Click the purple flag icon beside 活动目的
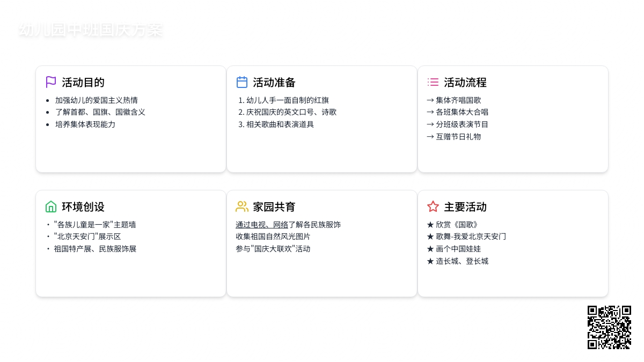 coord(51,82)
